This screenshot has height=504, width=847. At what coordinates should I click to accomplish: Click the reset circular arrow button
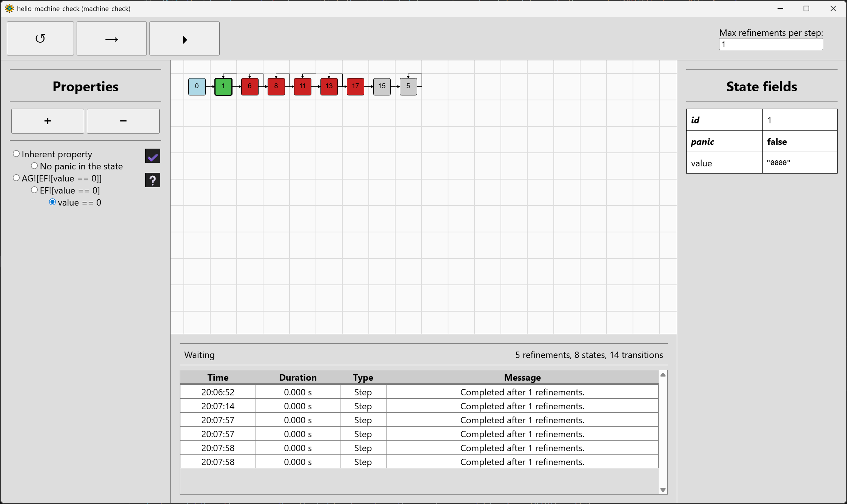tap(40, 38)
